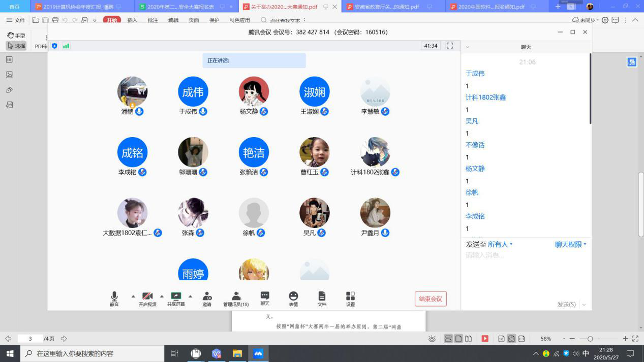Choose the select (选择) tool

[16, 46]
